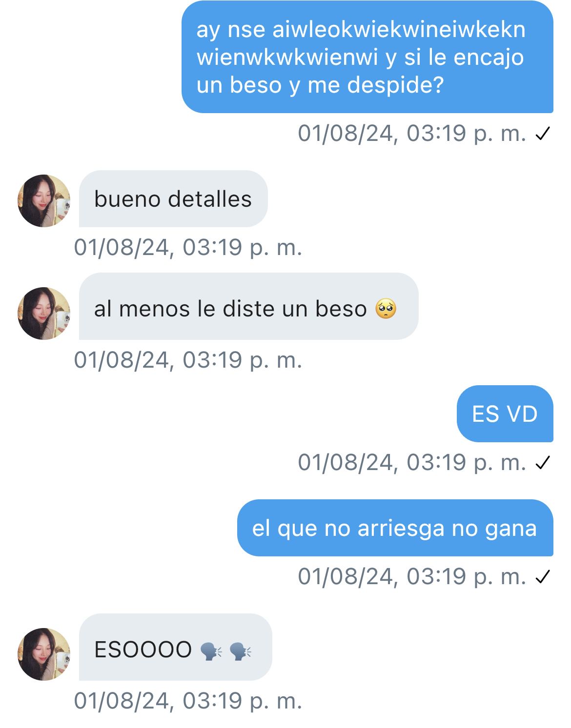Select the "al menos le diste un beso" bubble
571x728 pixels.
248,306
